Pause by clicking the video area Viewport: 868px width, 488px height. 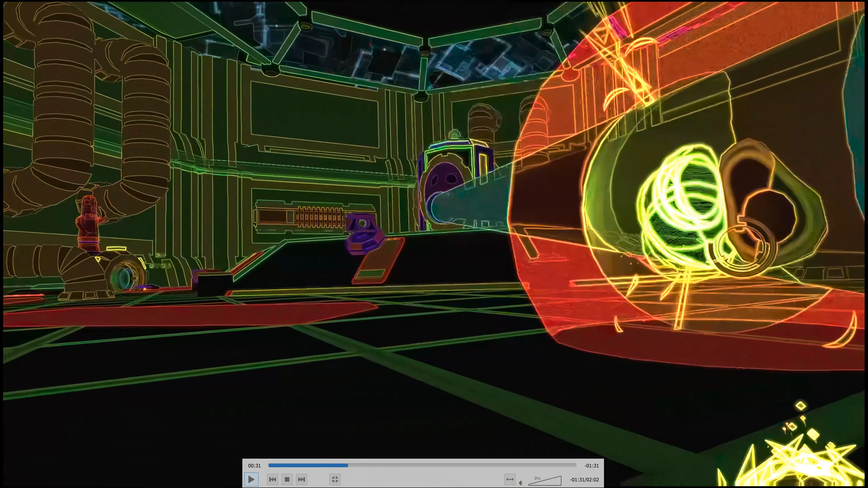click(x=434, y=219)
